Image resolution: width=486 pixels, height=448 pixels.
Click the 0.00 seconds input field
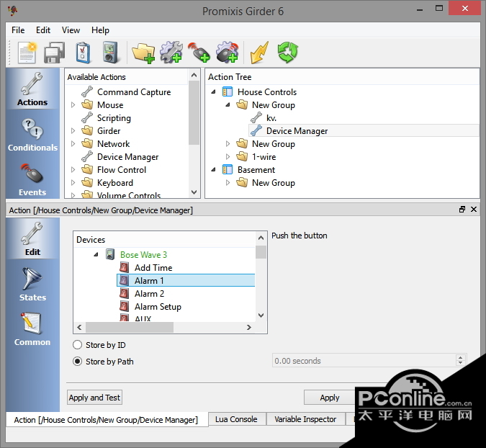pos(365,361)
